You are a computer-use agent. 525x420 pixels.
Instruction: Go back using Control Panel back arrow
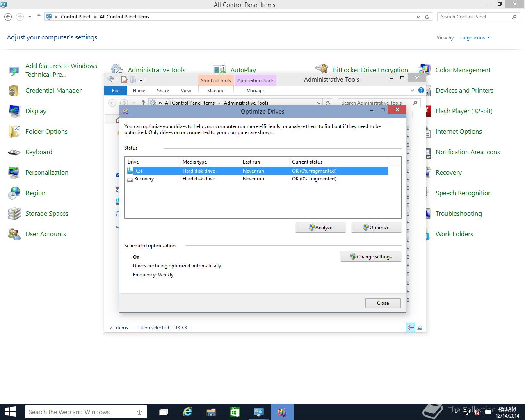click(8, 17)
